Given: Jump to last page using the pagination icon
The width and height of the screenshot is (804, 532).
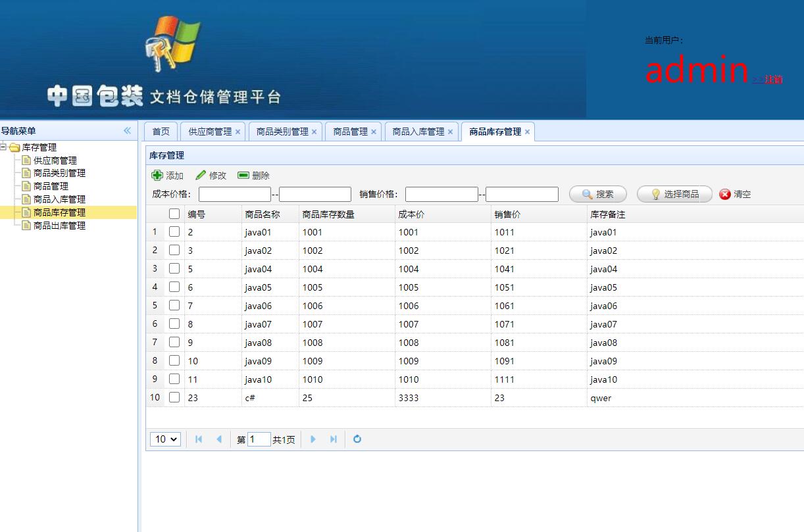Looking at the screenshot, I should [x=334, y=439].
